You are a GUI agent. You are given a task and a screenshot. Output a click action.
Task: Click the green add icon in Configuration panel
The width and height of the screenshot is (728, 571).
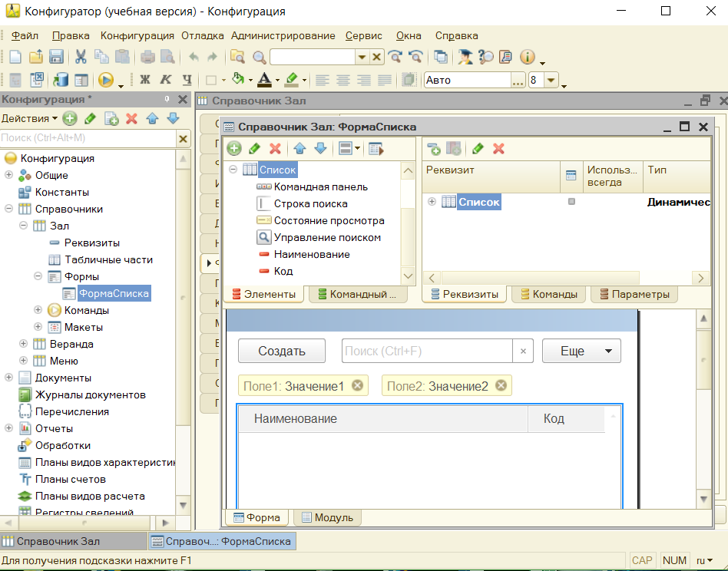(x=70, y=118)
